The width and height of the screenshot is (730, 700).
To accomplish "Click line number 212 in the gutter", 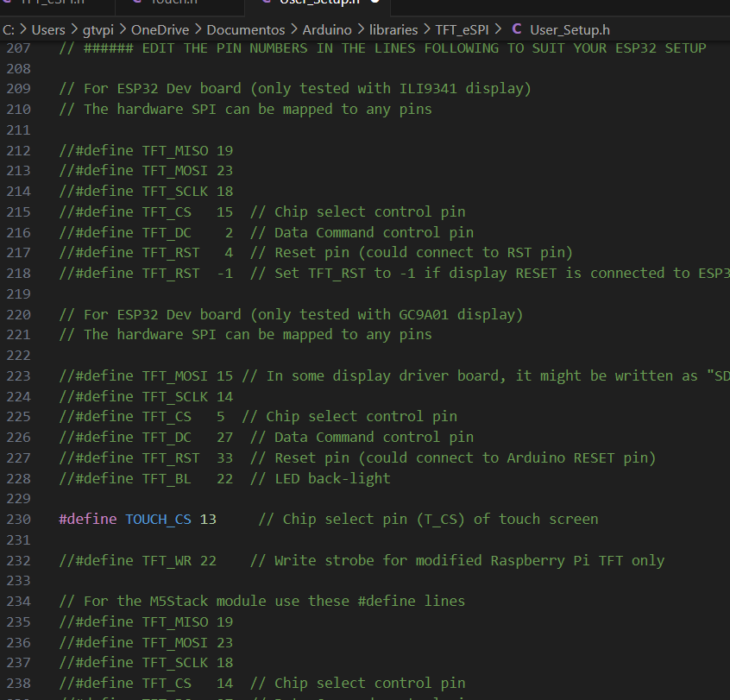I will click(x=18, y=150).
